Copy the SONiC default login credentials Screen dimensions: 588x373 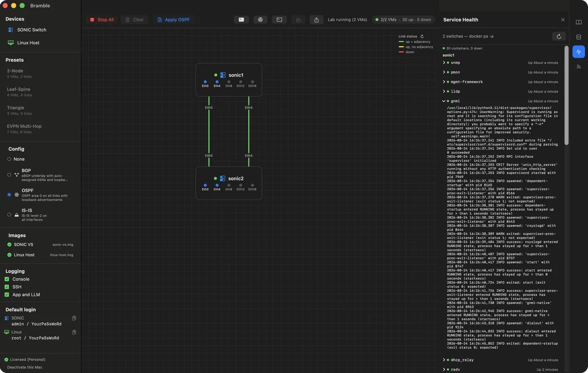(x=74, y=318)
